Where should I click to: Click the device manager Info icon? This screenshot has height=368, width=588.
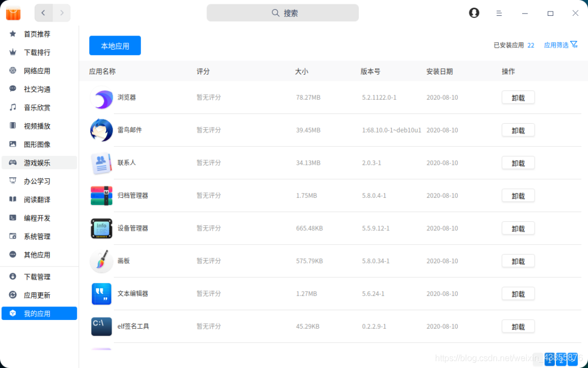tap(102, 228)
